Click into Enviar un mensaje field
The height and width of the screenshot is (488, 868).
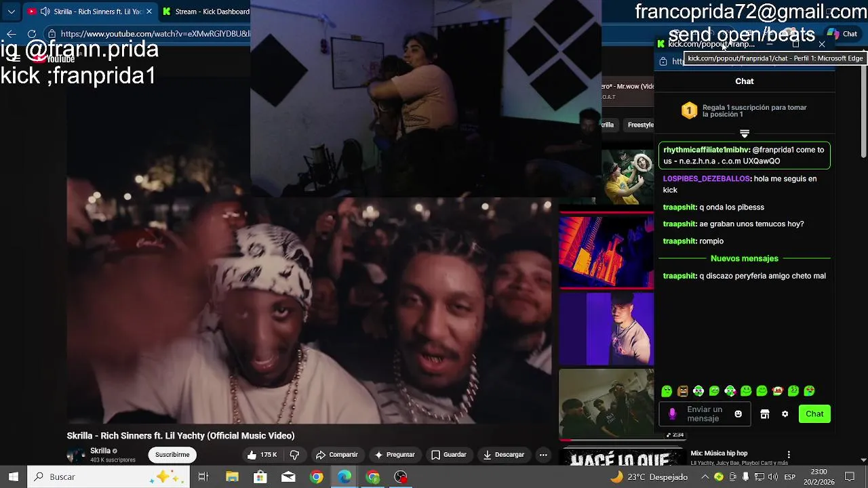705,414
